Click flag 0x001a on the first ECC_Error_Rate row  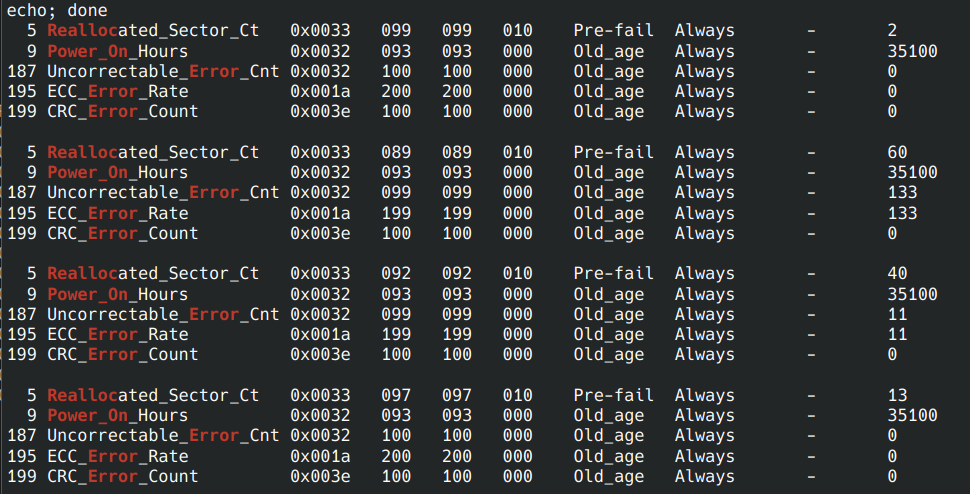tap(320, 92)
